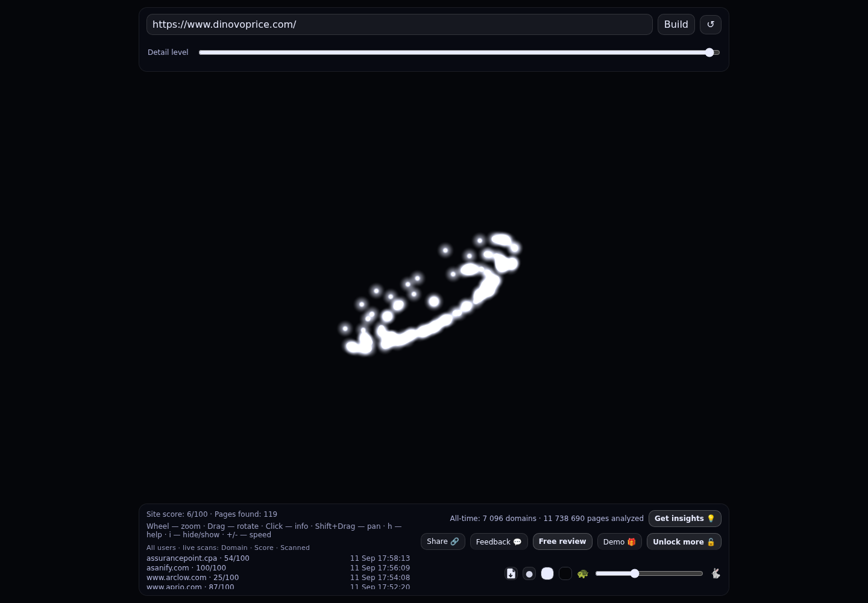Click the Free review button
This screenshot has height=603, width=868.
(562, 541)
